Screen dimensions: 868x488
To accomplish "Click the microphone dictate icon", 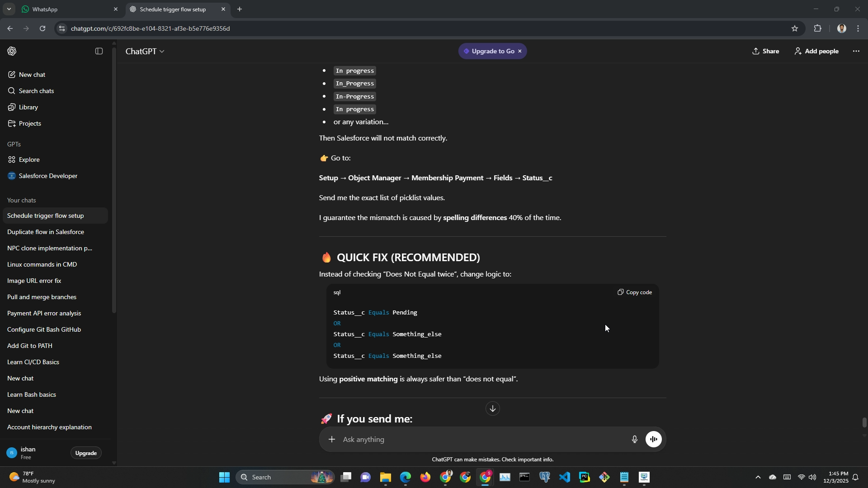I will [635, 439].
